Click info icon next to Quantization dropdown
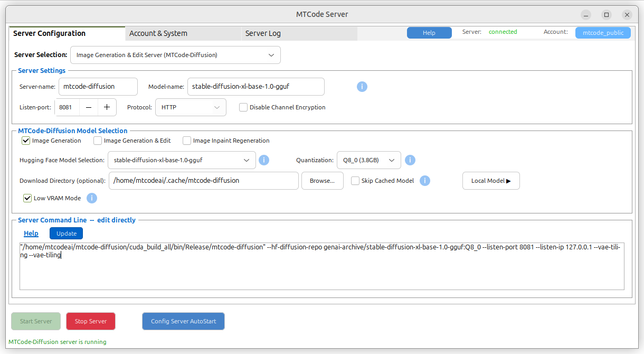644x354 pixels. (410, 160)
